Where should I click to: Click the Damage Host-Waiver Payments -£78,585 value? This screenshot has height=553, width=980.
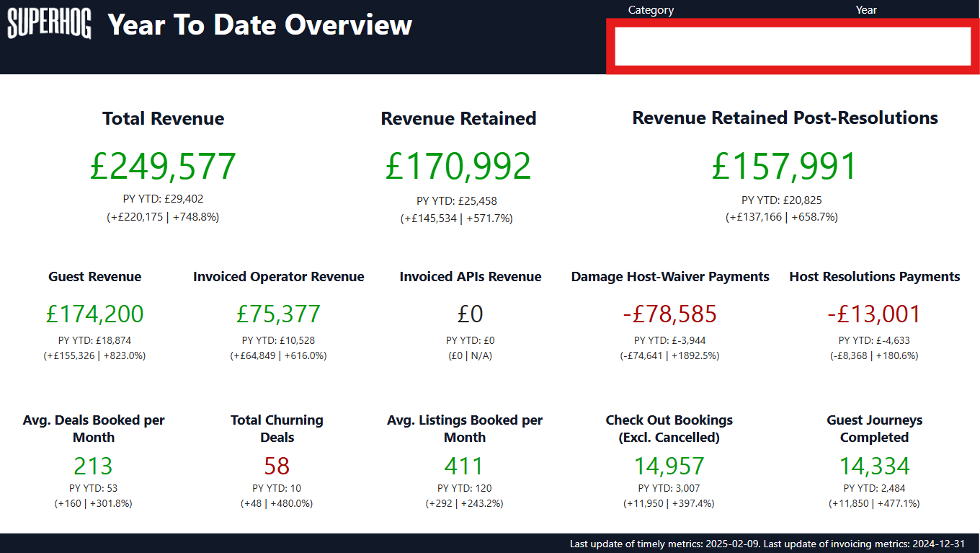669,314
